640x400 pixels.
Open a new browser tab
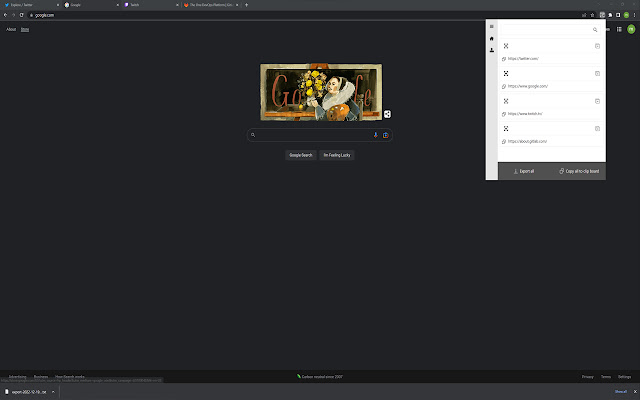click(x=247, y=5)
